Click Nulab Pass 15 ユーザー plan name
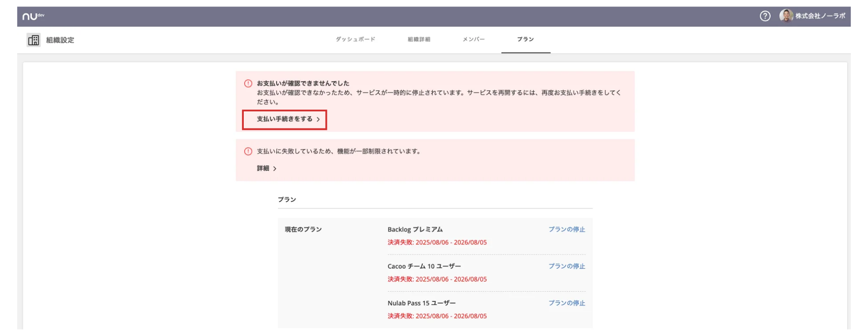The height and width of the screenshot is (336, 868). (421, 304)
